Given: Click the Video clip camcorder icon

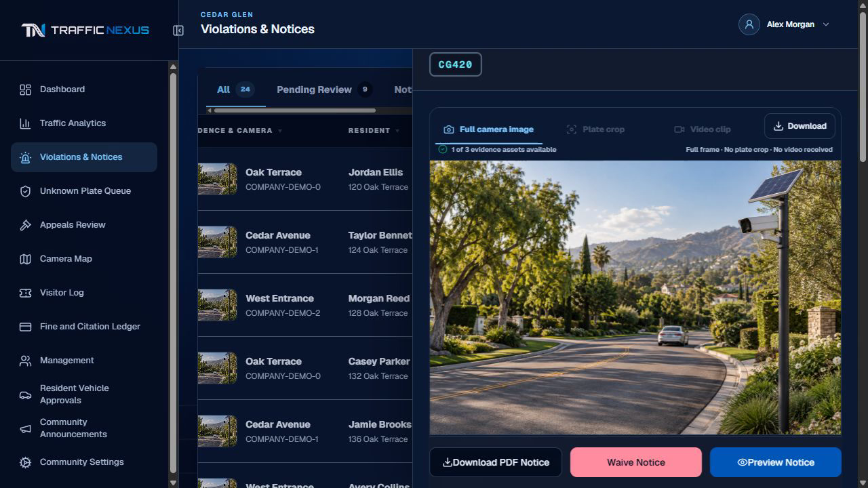Looking at the screenshot, I should pyautogui.click(x=679, y=129).
